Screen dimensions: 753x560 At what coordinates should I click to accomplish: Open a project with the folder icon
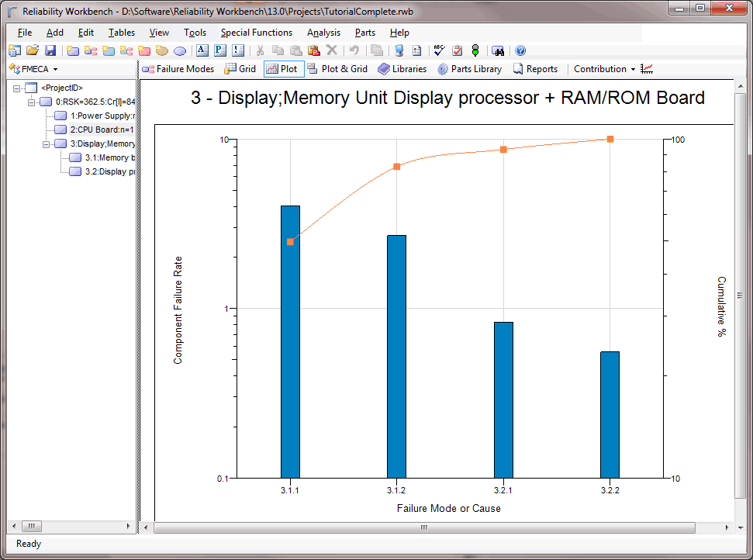[33, 50]
